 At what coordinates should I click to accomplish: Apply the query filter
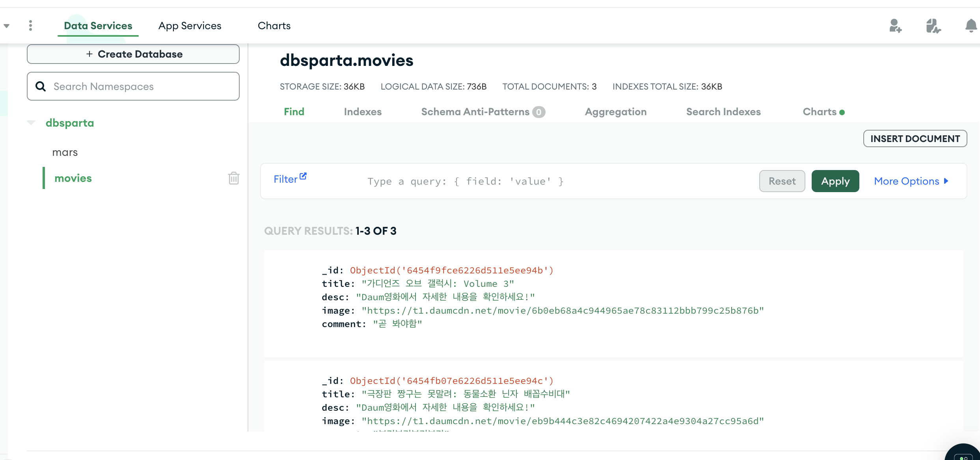click(835, 181)
